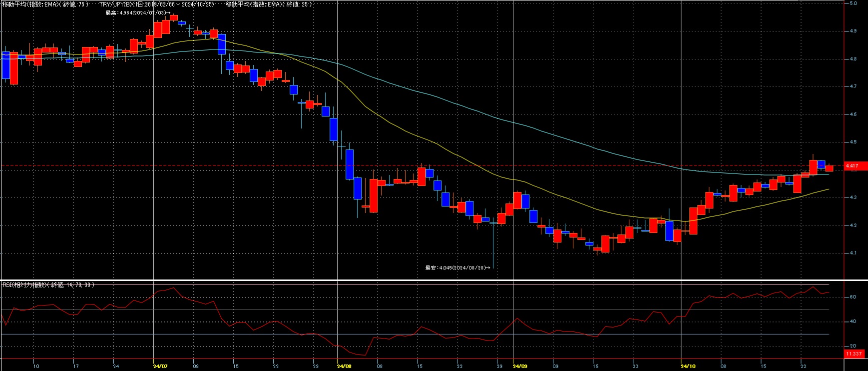
Task: Select the 24/08 month marker on time axis
Action: coord(344,366)
